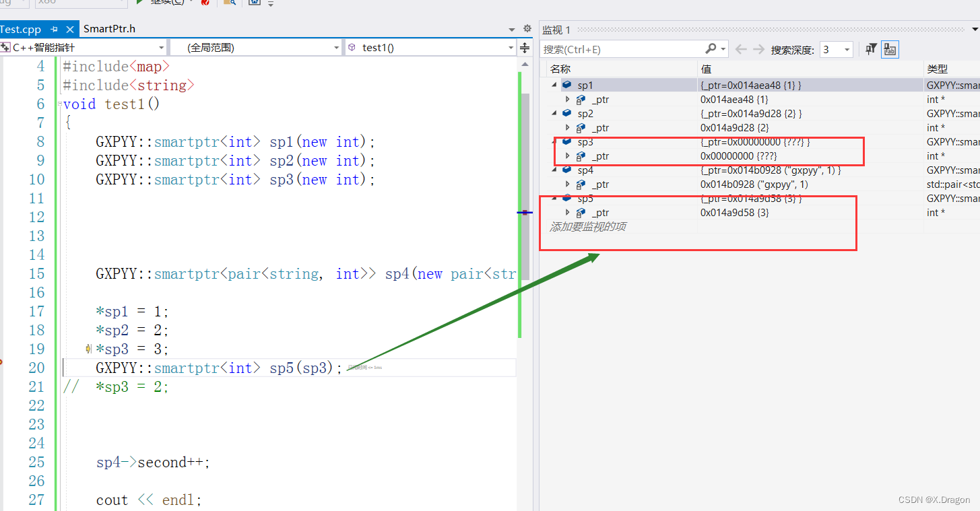This screenshot has width=980, height=511.
Task: Toggle the ab text display button in watch toolbar
Action: [890, 49]
